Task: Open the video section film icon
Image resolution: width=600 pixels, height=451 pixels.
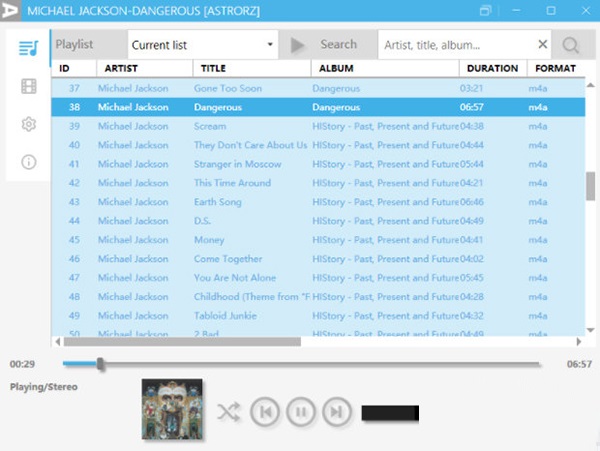Action: point(29,86)
